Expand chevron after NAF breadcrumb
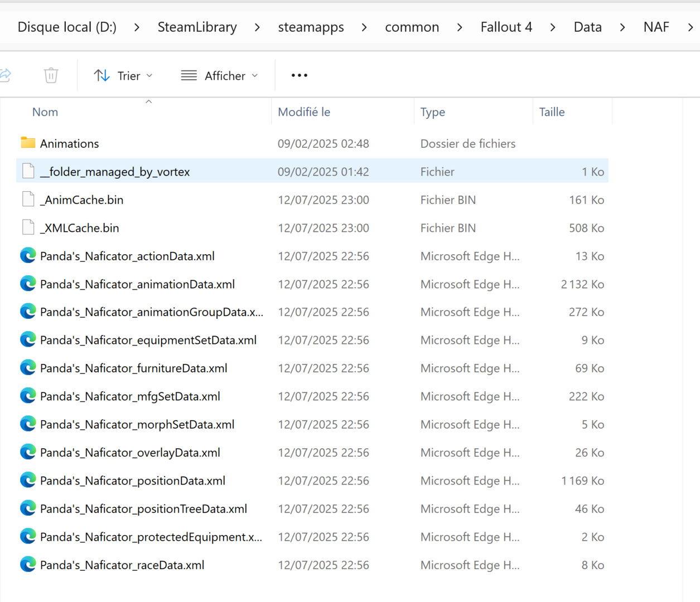Screen dimensions: 700x602 pyautogui.click(x=691, y=27)
